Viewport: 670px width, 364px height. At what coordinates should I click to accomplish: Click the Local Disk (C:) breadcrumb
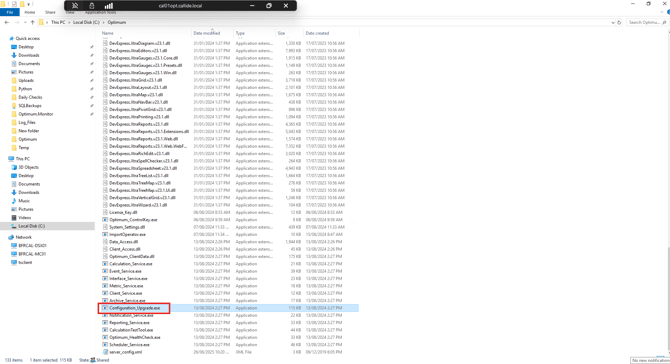coord(86,22)
